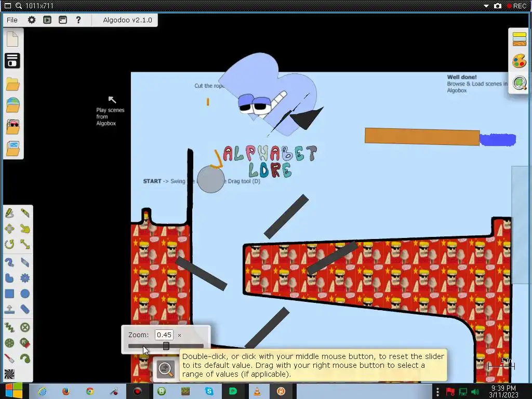Select the Axle tool
Screen dimensions: 532x399
9,343
